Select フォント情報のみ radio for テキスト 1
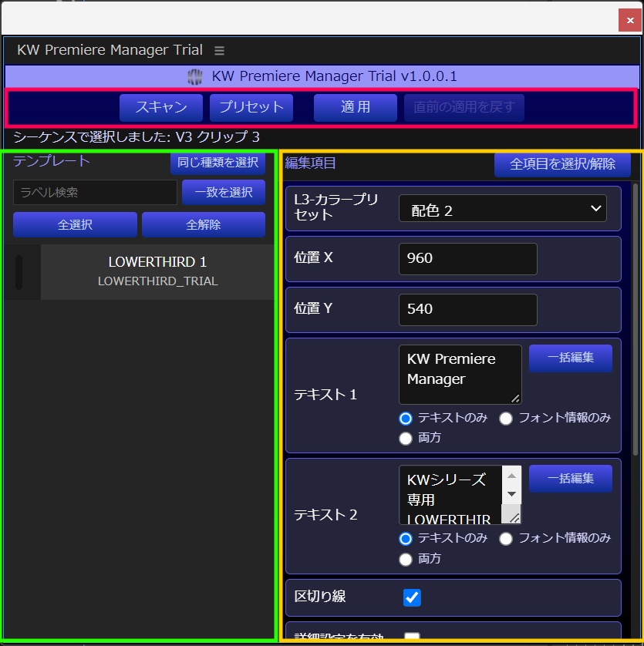The height and width of the screenshot is (646, 644). tap(506, 419)
